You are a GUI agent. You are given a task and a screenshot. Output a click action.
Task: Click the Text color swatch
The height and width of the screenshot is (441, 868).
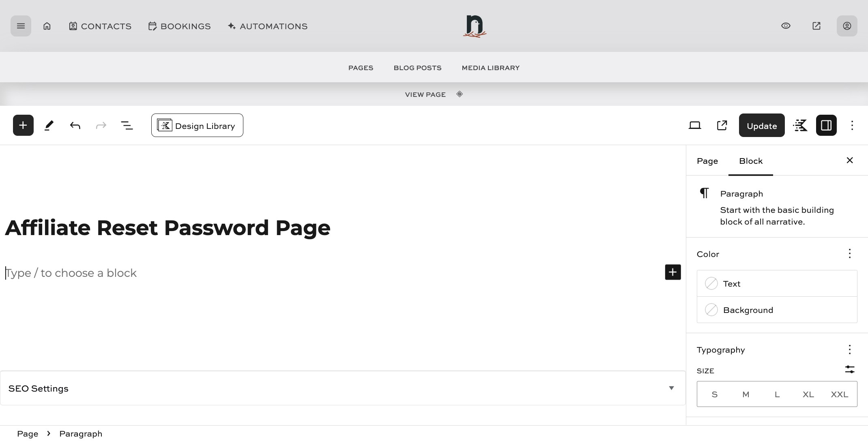(711, 283)
